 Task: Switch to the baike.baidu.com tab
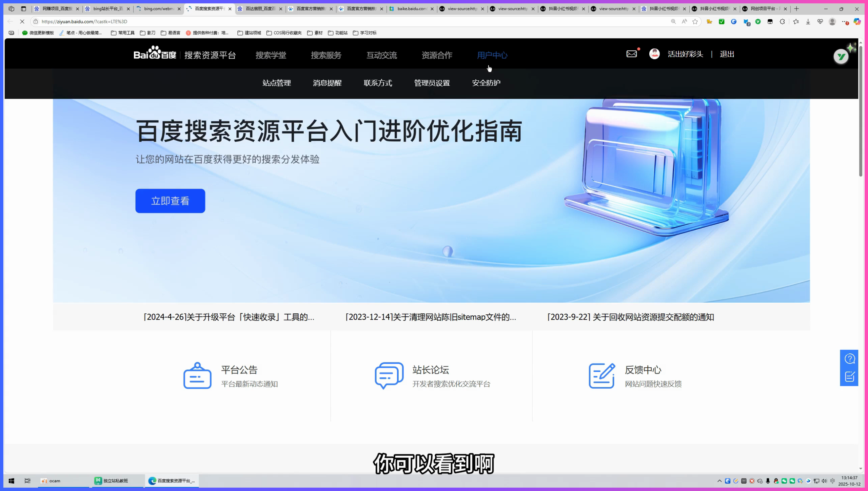[411, 8]
